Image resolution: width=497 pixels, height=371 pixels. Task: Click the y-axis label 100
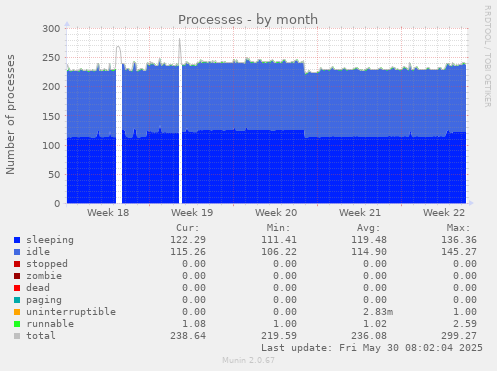[x=51, y=145]
